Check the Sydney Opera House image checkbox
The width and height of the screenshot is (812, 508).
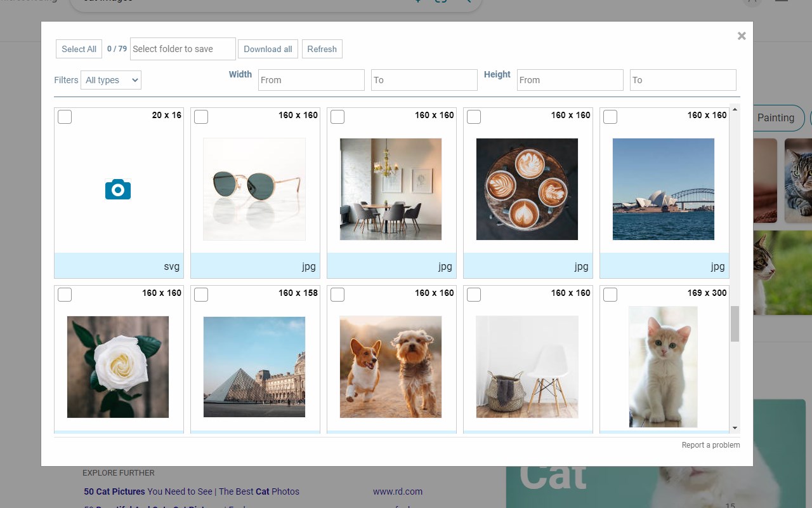(610, 117)
